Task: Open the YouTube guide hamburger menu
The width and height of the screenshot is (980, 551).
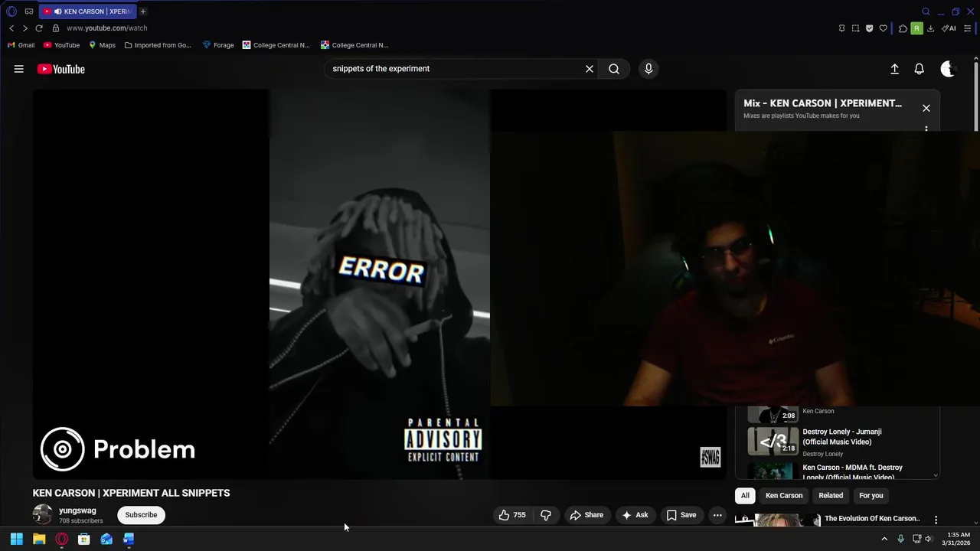Action: [x=18, y=69]
